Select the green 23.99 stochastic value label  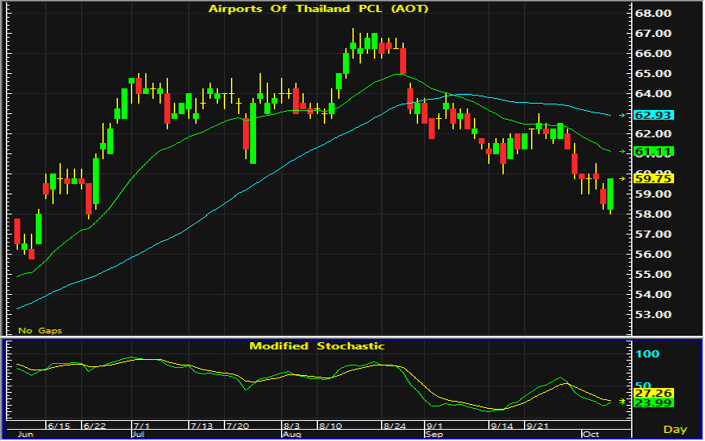(x=654, y=403)
